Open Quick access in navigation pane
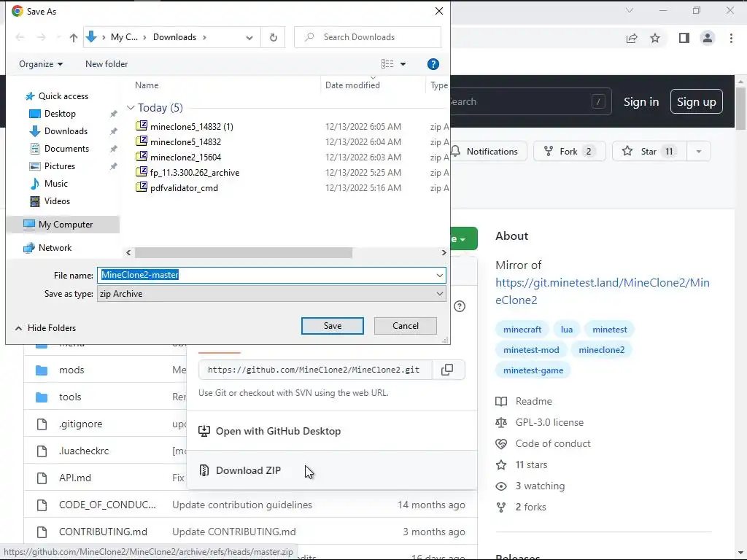The width and height of the screenshot is (747, 560). click(63, 96)
